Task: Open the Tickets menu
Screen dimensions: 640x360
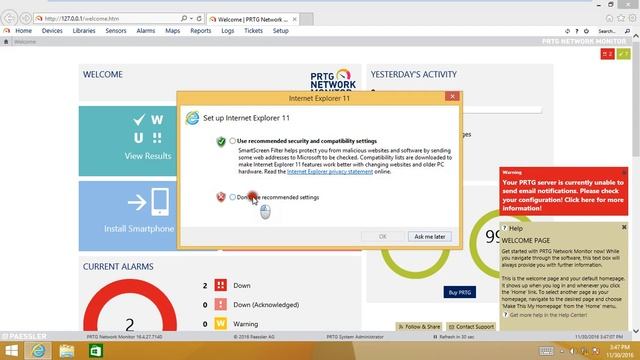Action: click(253, 31)
